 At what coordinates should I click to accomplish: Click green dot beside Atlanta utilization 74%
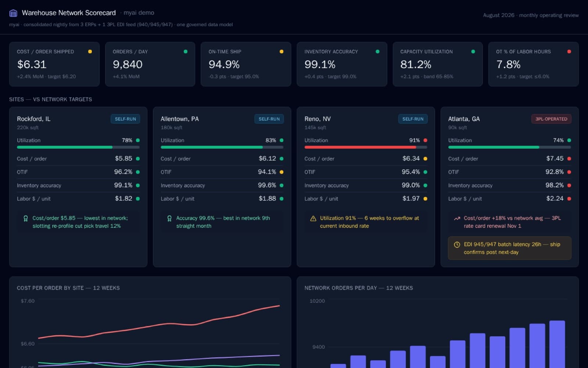[x=569, y=140]
